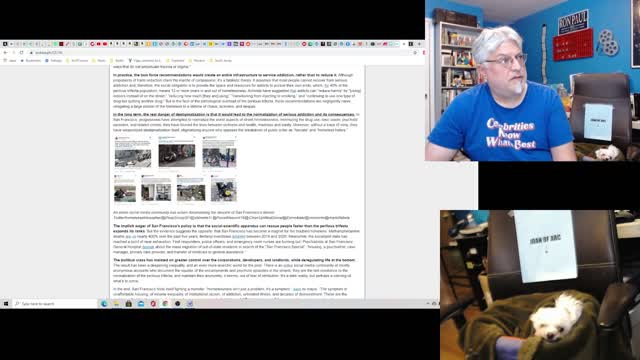The height and width of the screenshot is (360, 640).
Task: Open the tweet thumbnail showing a parked car
Action: pos(177,153)
